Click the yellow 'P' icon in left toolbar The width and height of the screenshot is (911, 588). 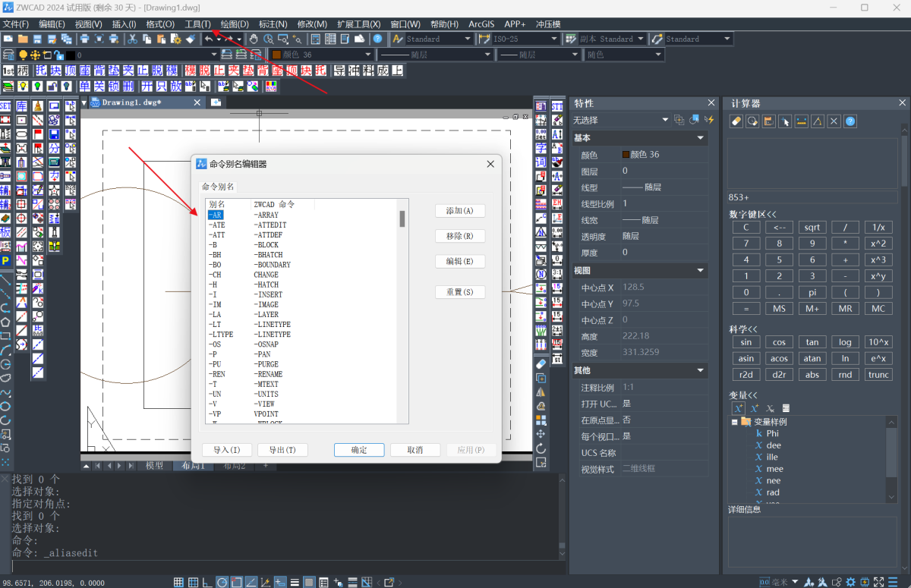[x=6, y=260]
